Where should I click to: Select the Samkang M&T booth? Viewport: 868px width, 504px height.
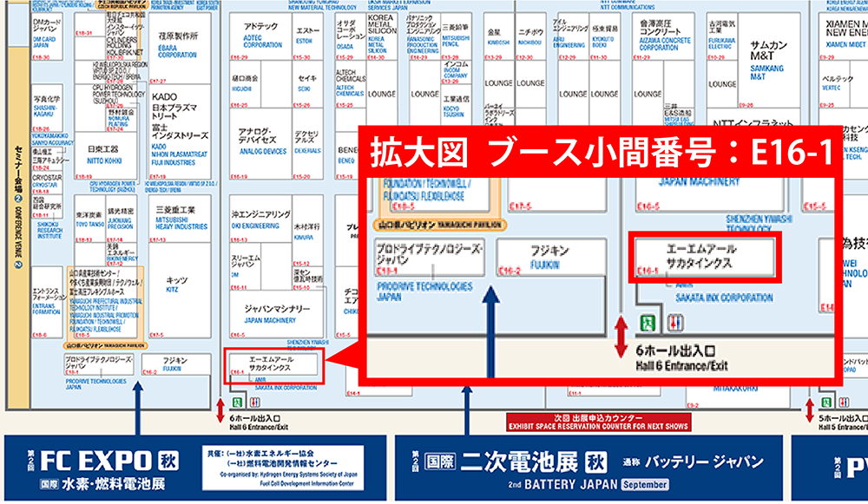[769, 60]
